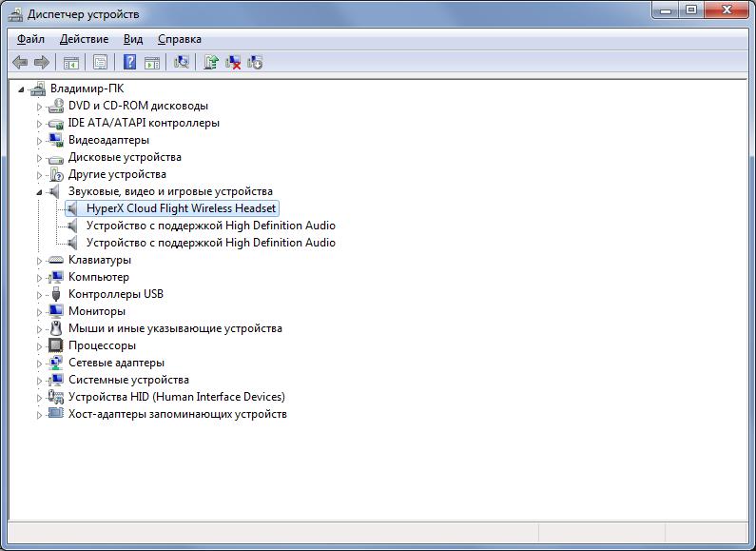Click the USB plug icon for Контроллеры USB
The width and height of the screenshot is (756, 551).
56,294
